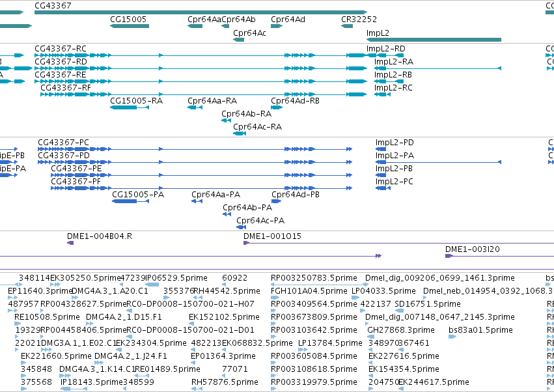554x392 pixels.
Task: Open EST RP003319979.5prime
Action: point(273,389)
